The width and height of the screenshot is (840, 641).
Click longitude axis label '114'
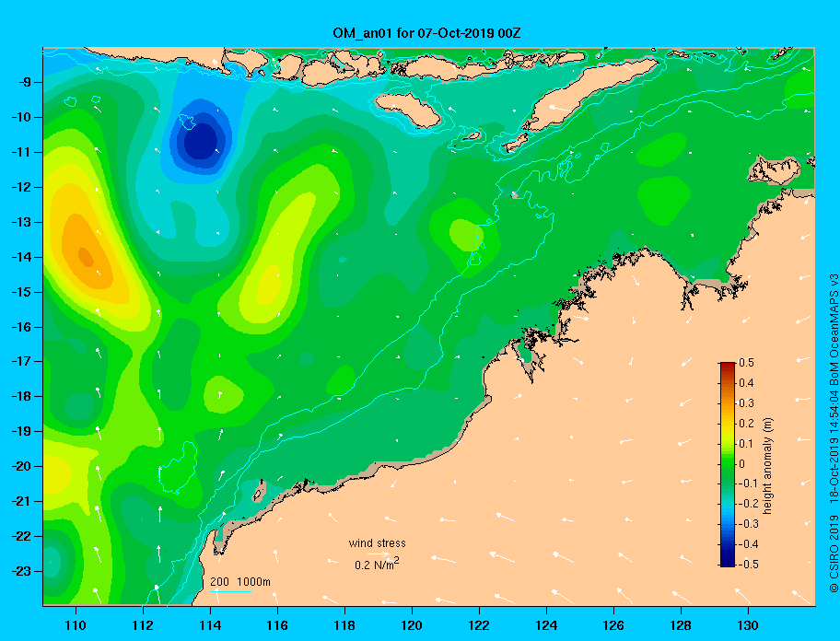click(x=210, y=625)
